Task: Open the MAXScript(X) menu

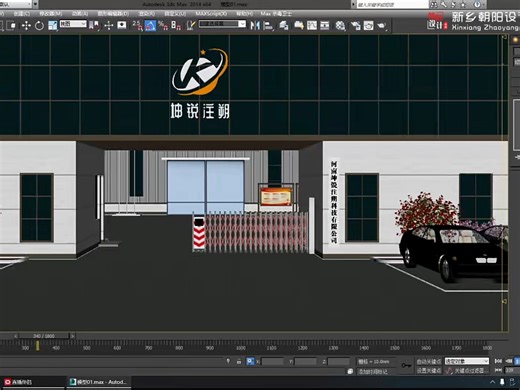Action: coord(211,14)
